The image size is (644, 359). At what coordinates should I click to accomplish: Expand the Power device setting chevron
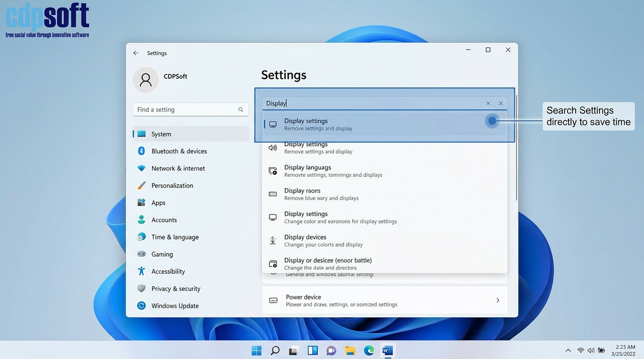[x=498, y=301]
